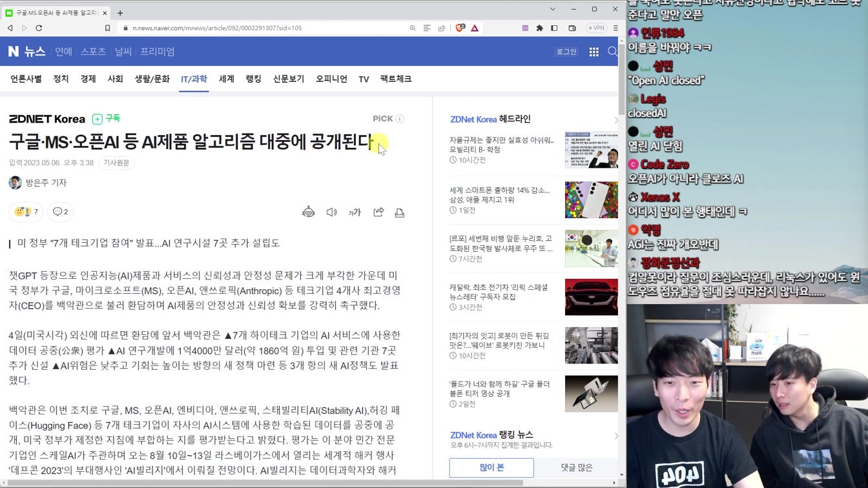Open headline '폴드가 너와 함께 하길' Google foldable

tap(500, 389)
